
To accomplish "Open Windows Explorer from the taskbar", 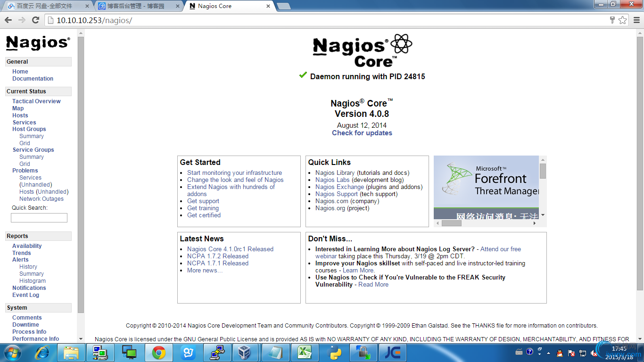I will (71, 353).
